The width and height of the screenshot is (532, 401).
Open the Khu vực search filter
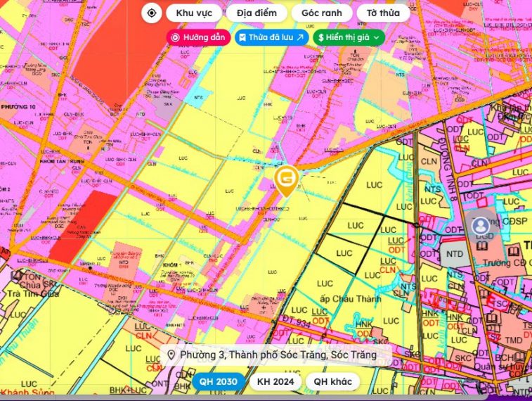[x=193, y=13]
